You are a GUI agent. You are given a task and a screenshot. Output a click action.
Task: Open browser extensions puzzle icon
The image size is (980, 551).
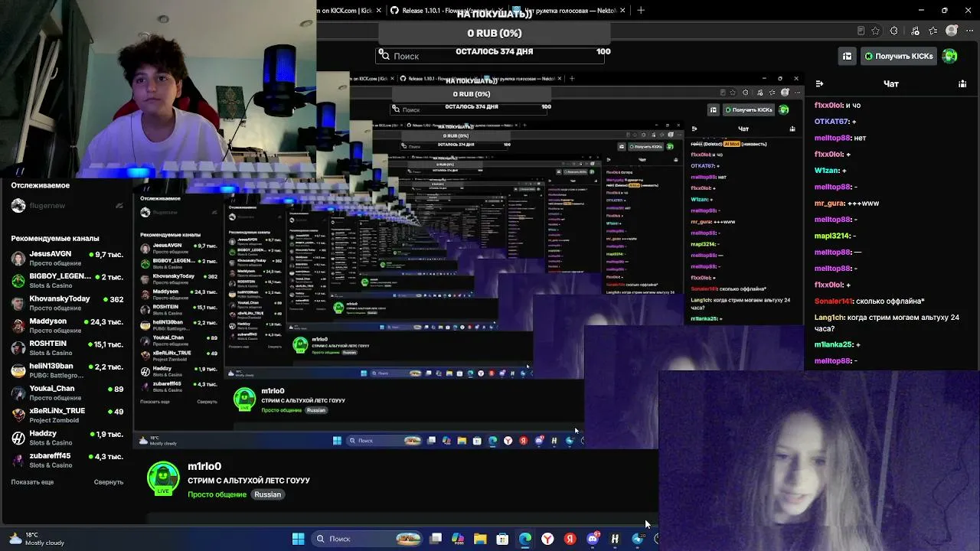pyautogui.click(x=894, y=31)
